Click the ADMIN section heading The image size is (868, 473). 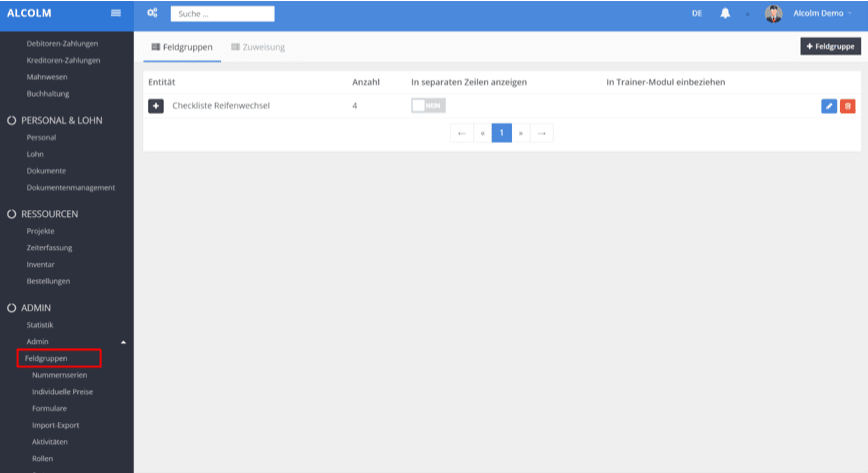click(35, 308)
